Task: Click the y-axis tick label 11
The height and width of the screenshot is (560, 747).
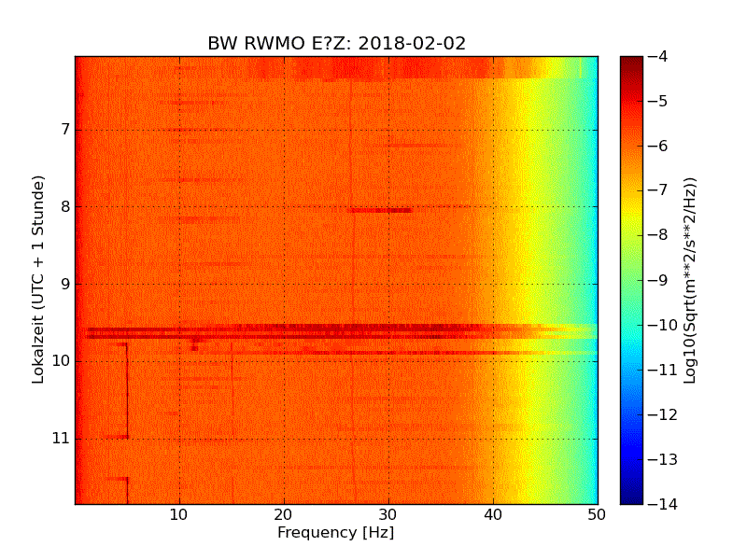Action: coord(61,438)
